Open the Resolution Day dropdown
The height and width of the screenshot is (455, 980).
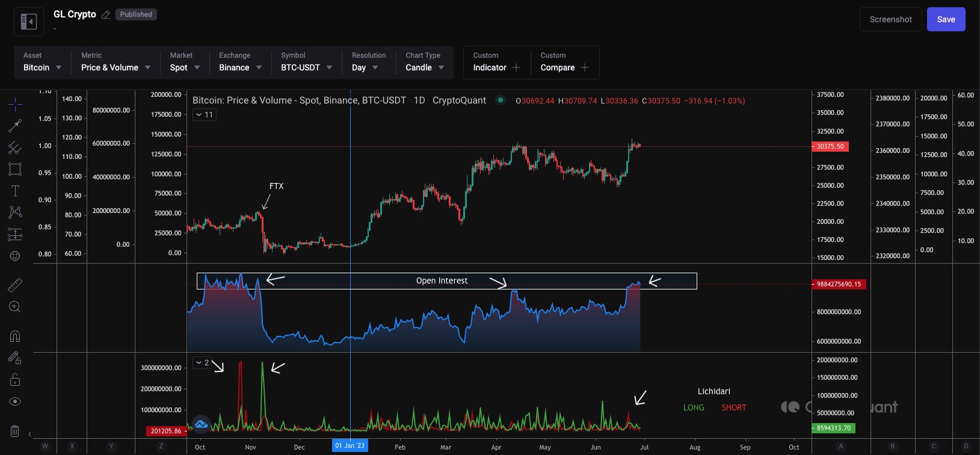click(368, 62)
